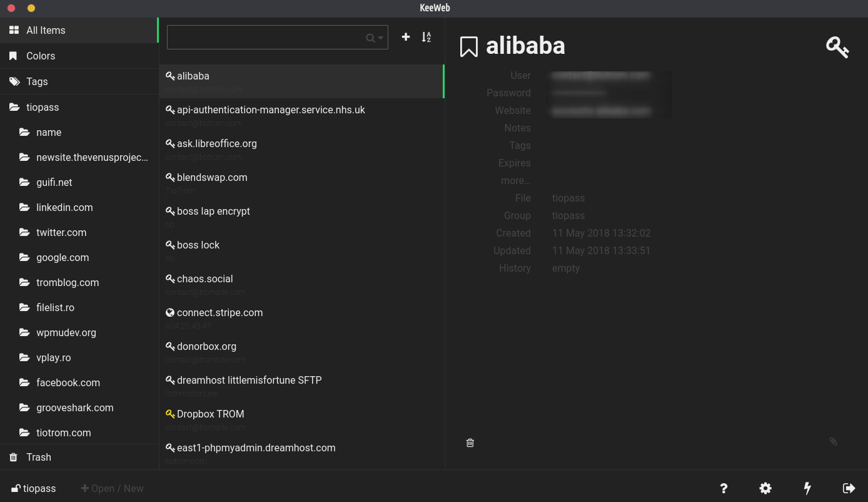Click the bookmark color icon beside alibaba title

469,46
